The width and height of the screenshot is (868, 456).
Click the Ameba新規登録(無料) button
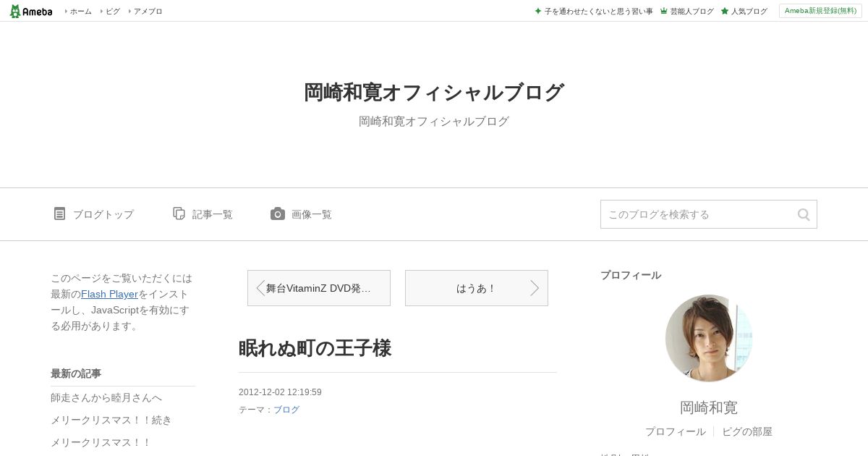click(x=820, y=11)
